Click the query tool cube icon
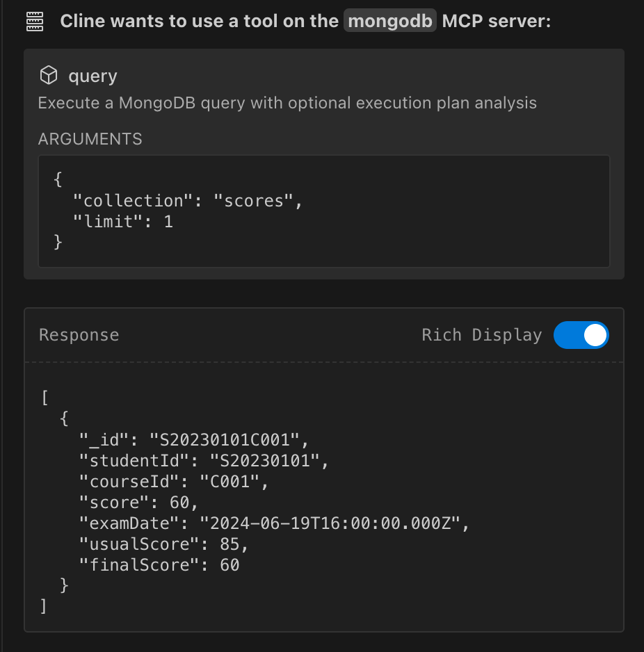This screenshot has width=644, height=652. tap(48, 75)
